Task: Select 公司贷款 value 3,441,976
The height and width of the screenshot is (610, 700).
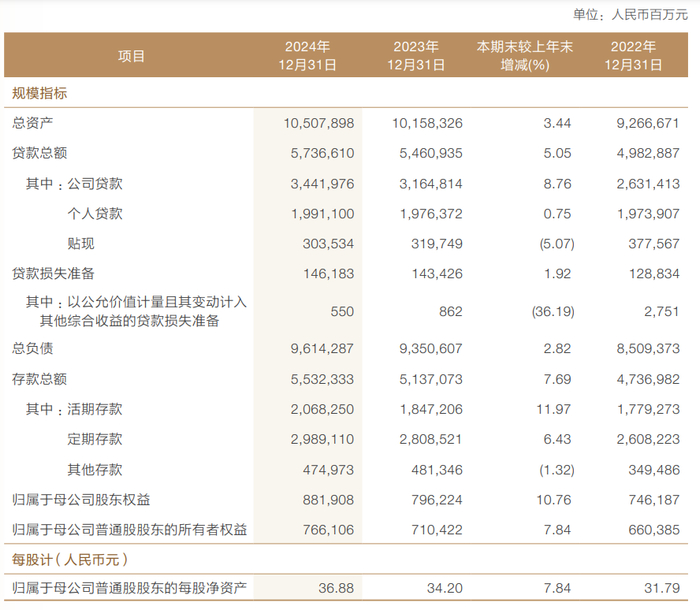Action: [x=322, y=184]
